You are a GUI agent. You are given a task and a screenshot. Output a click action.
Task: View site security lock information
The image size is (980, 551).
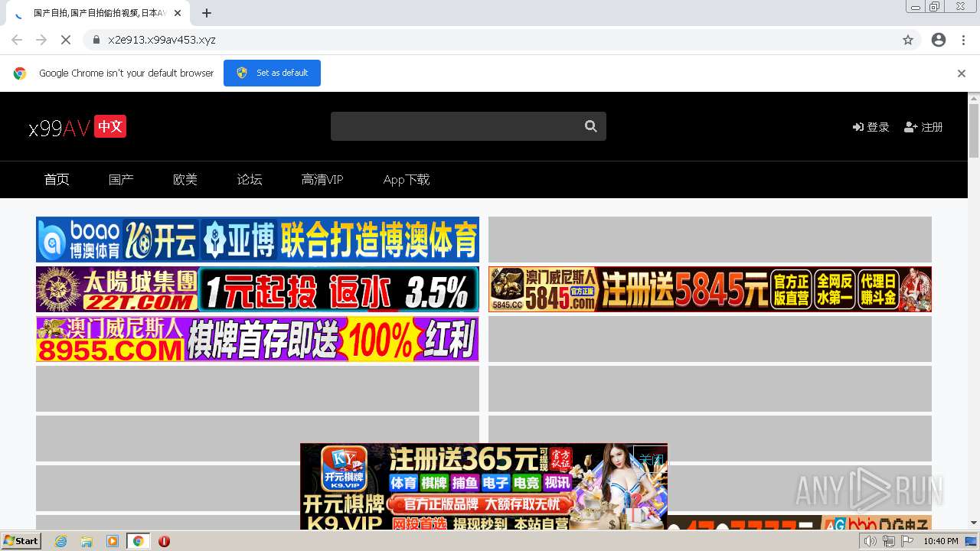(96, 40)
